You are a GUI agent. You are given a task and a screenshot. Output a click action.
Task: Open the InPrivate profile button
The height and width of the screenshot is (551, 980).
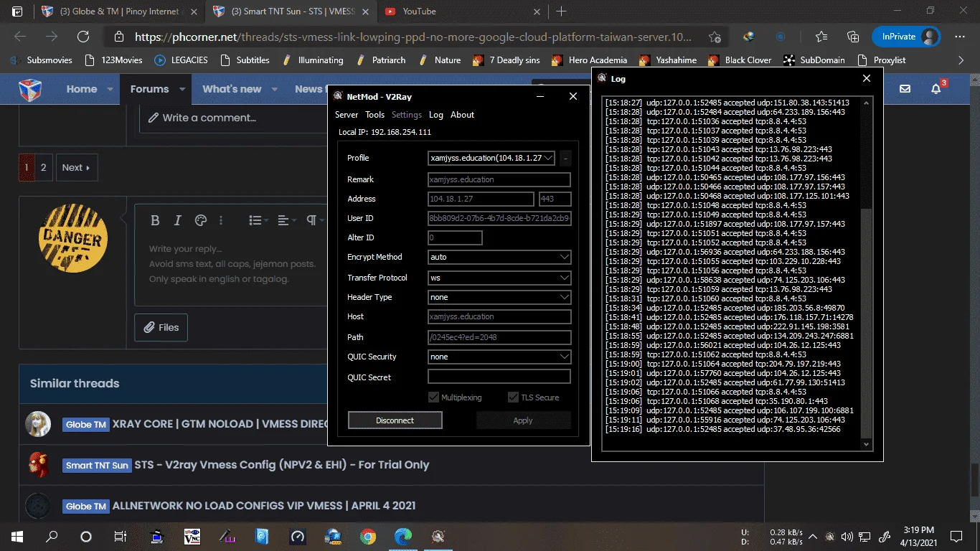coord(906,37)
